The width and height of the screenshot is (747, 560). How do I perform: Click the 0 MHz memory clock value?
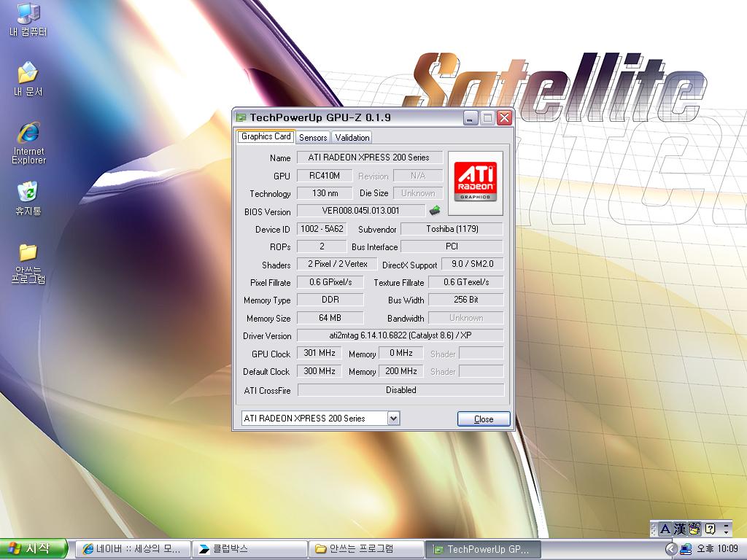400,353
